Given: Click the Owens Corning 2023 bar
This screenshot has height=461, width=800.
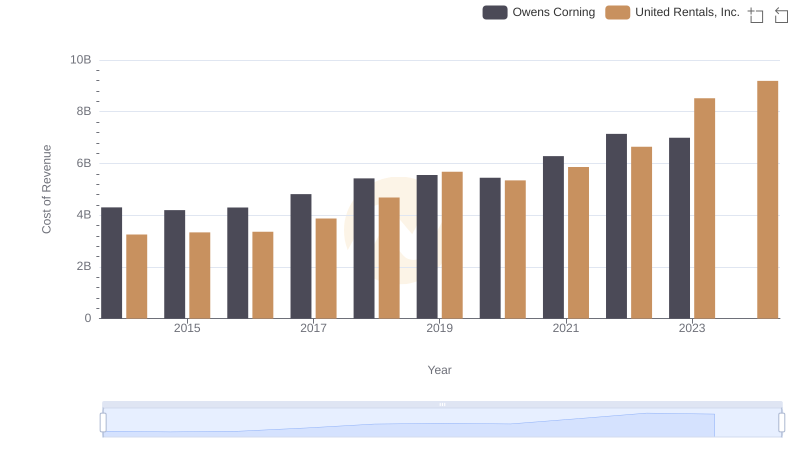Looking at the screenshot, I should click(x=679, y=228).
